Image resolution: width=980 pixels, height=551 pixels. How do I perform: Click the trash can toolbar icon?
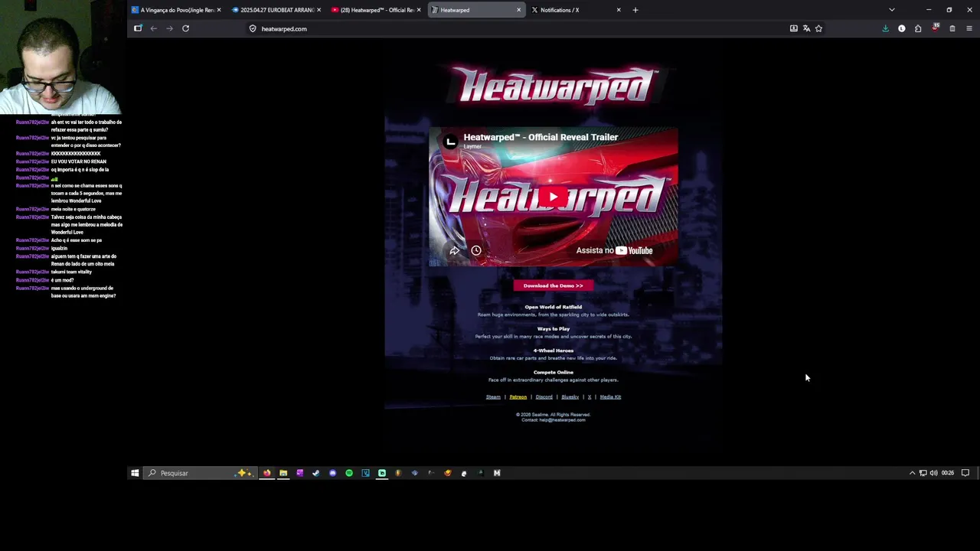[952, 28]
